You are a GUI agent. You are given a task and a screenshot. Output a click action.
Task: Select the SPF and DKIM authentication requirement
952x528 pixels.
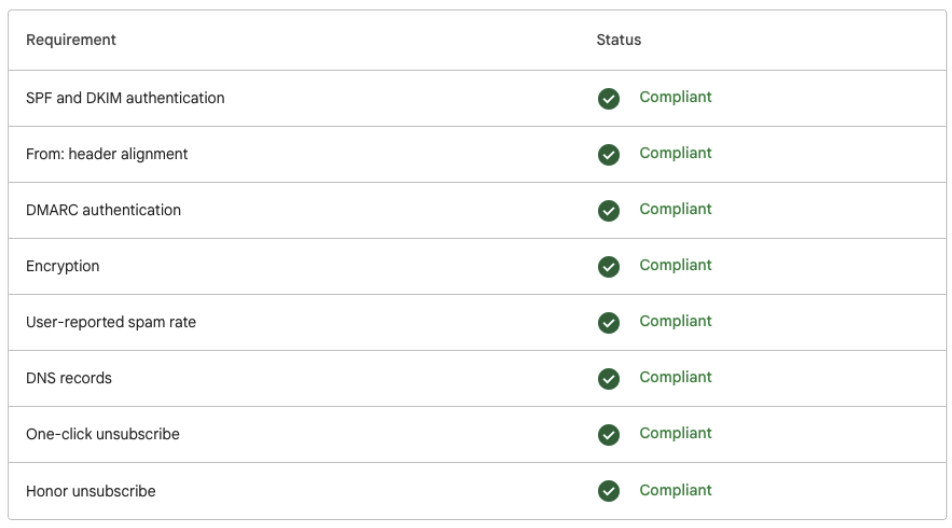pos(125,98)
